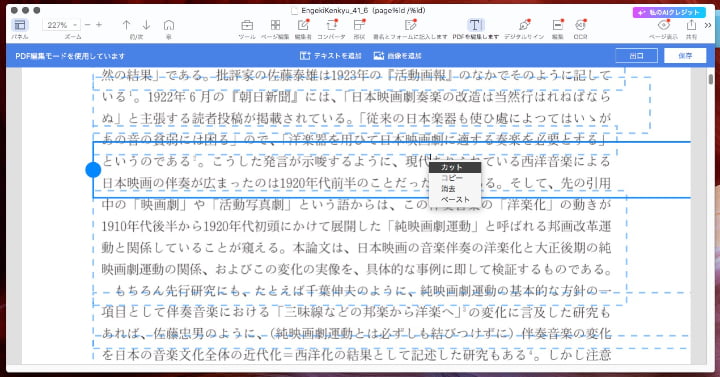Viewport: 720px width, 377px height.
Task: Expand the toolbar overflow double chevron
Action: coord(708,25)
